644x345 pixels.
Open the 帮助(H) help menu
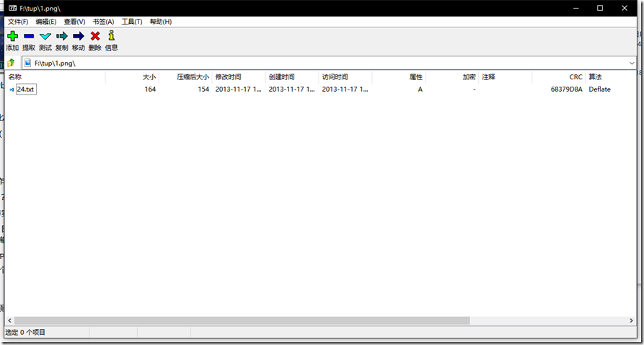(161, 22)
